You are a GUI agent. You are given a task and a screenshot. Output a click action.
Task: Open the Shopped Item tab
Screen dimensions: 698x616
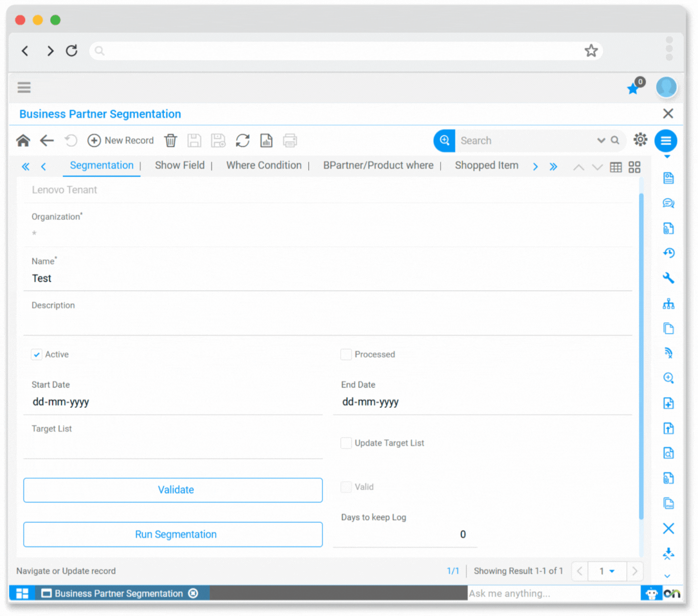coord(486,165)
